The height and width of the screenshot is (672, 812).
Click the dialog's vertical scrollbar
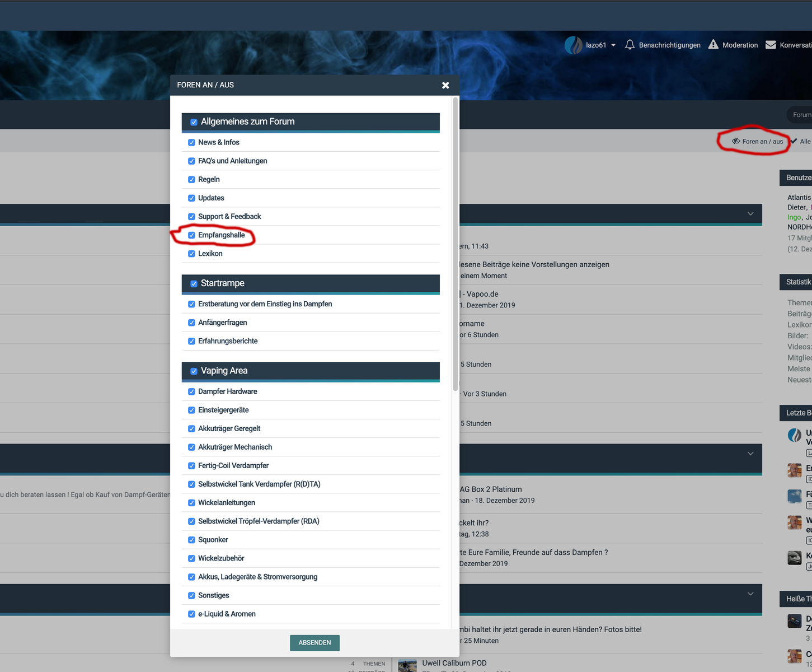point(456,244)
